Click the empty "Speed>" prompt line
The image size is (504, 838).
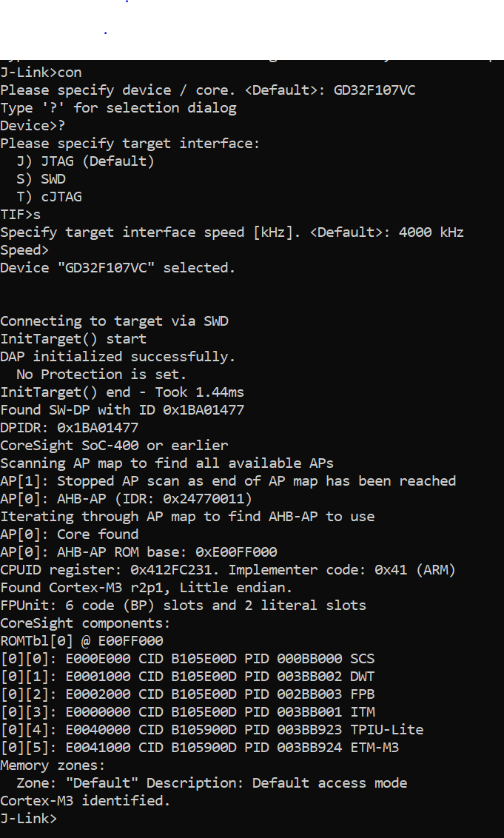pyautogui.click(x=24, y=249)
